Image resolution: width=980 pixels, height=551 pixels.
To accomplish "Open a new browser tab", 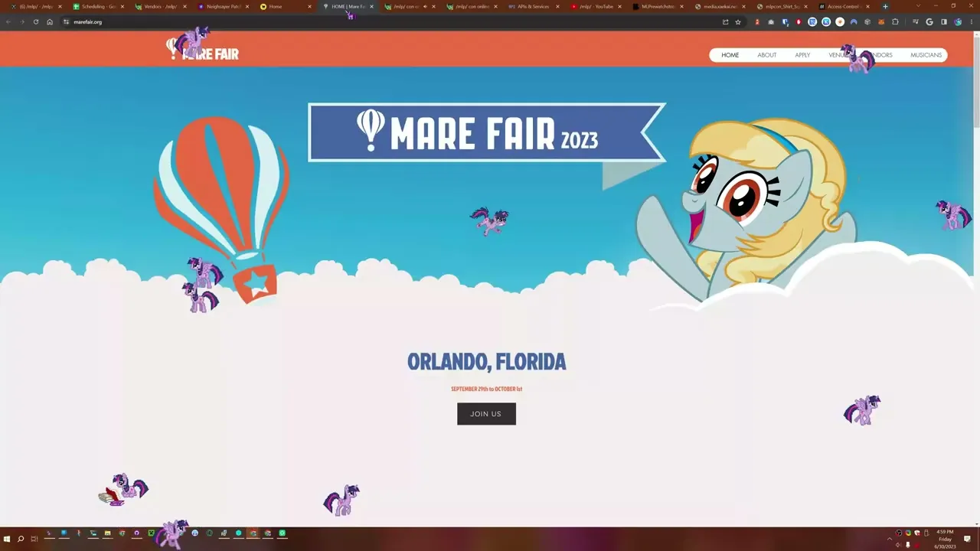I will tap(885, 6).
